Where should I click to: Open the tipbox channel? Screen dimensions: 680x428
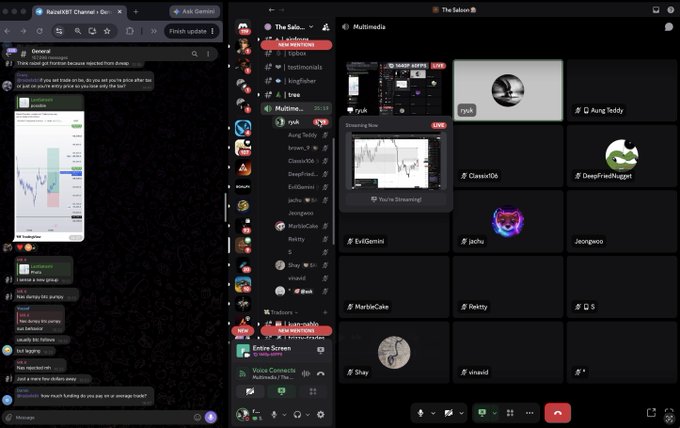[296, 53]
